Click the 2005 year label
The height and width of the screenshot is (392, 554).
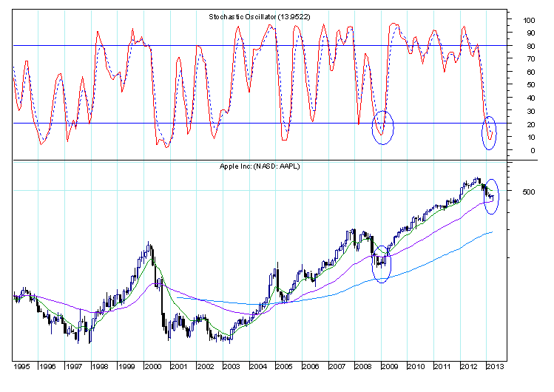click(285, 366)
